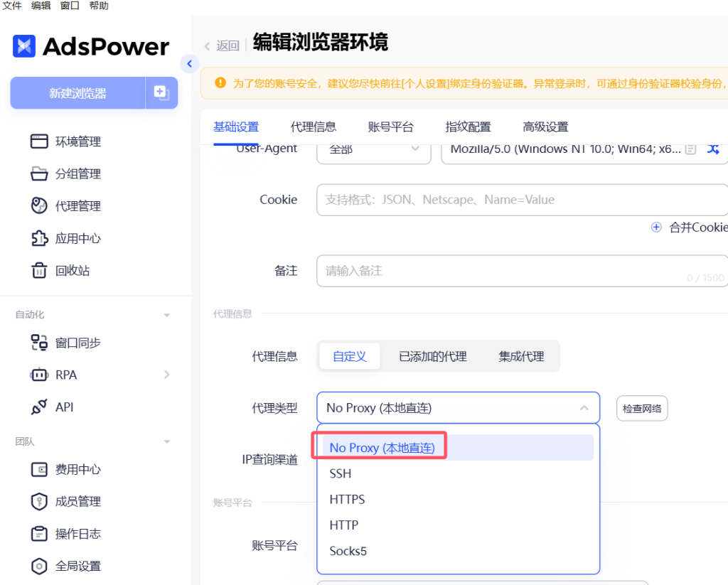728x585 pixels.
Task: Open 分组管理 folder icon in sidebar
Action: tap(39, 173)
